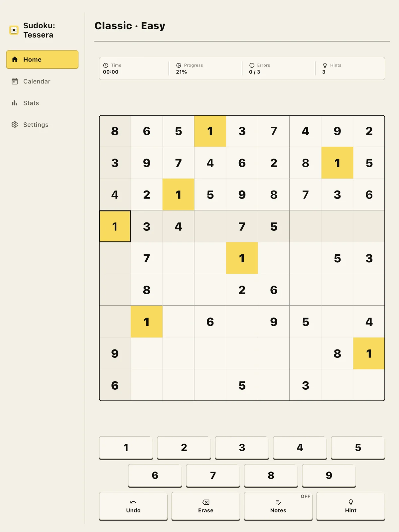Click number pad button 8

(271, 475)
